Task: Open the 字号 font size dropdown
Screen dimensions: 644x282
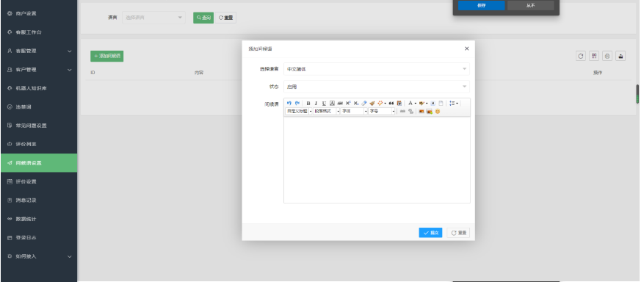Action: (382, 111)
